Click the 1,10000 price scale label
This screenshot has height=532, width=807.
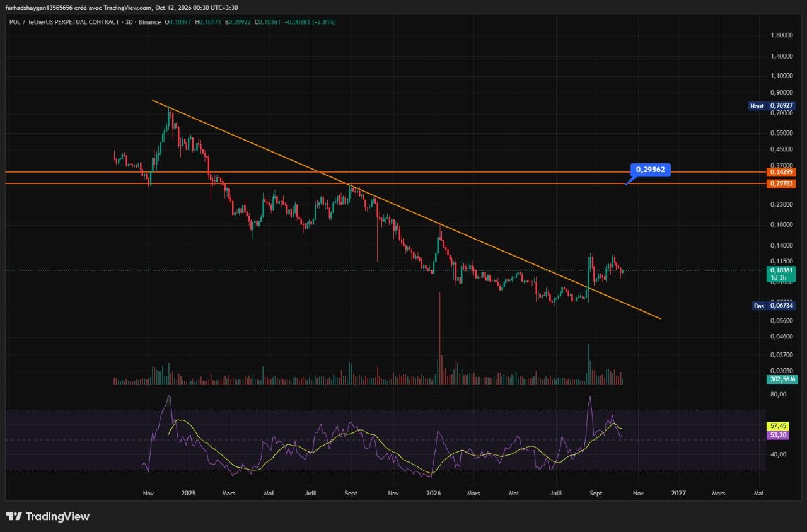782,76
